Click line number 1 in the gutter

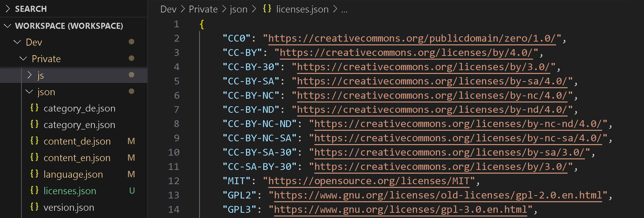(177, 24)
